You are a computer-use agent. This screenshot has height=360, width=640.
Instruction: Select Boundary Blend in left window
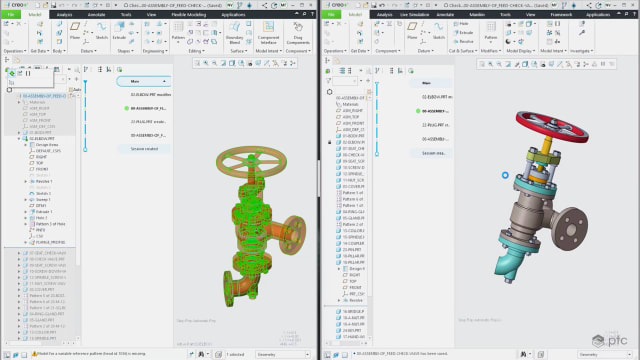pyautogui.click(x=235, y=33)
